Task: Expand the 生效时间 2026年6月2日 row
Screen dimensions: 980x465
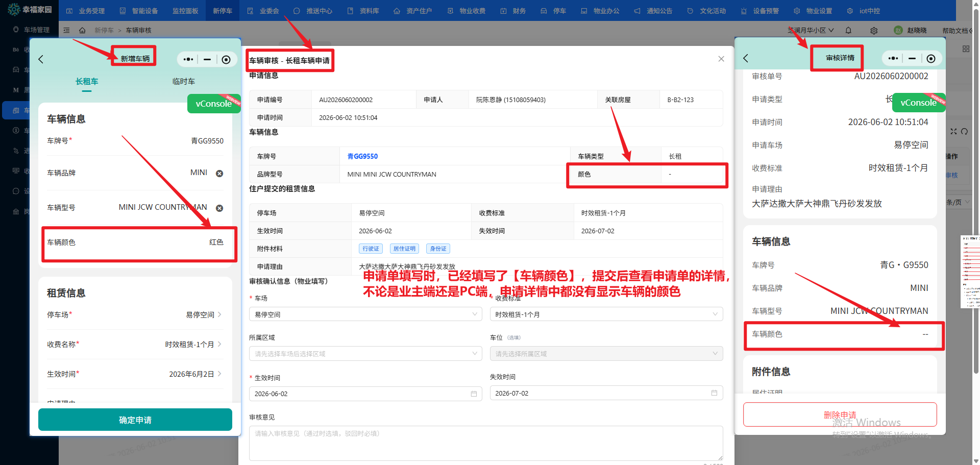Action: coord(135,374)
